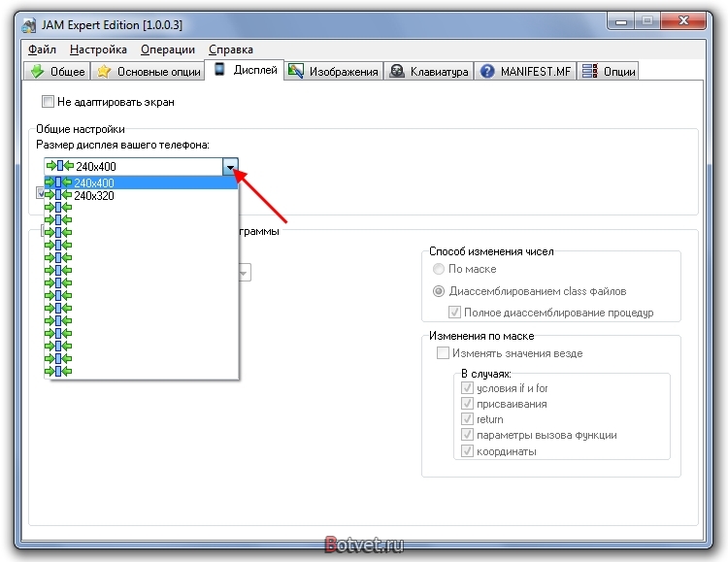The height and width of the screenshot is (562, 728).
Task: Select Диассемблированием class файлов radio option
Action: [439, 291]
